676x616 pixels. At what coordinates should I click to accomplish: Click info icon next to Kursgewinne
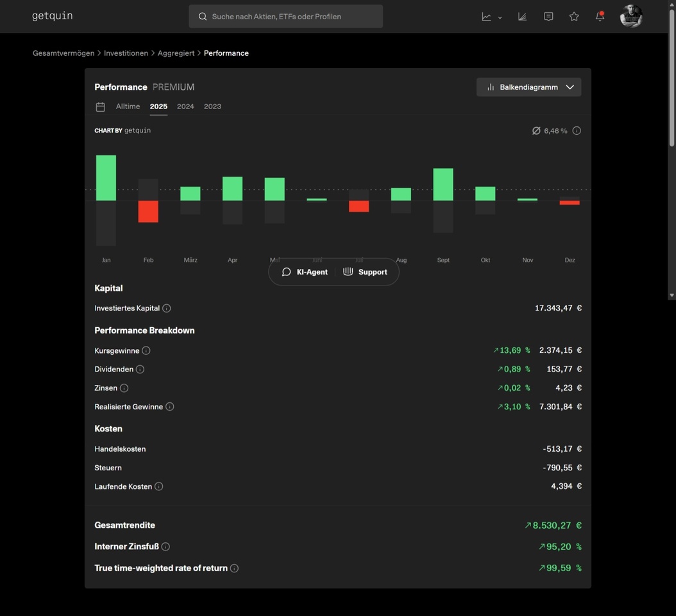point(146,350)
